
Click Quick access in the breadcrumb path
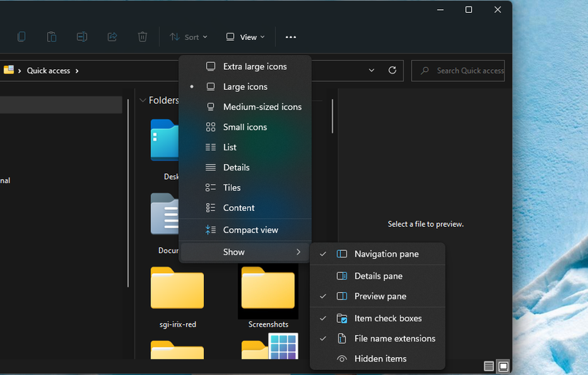[48, 71]
